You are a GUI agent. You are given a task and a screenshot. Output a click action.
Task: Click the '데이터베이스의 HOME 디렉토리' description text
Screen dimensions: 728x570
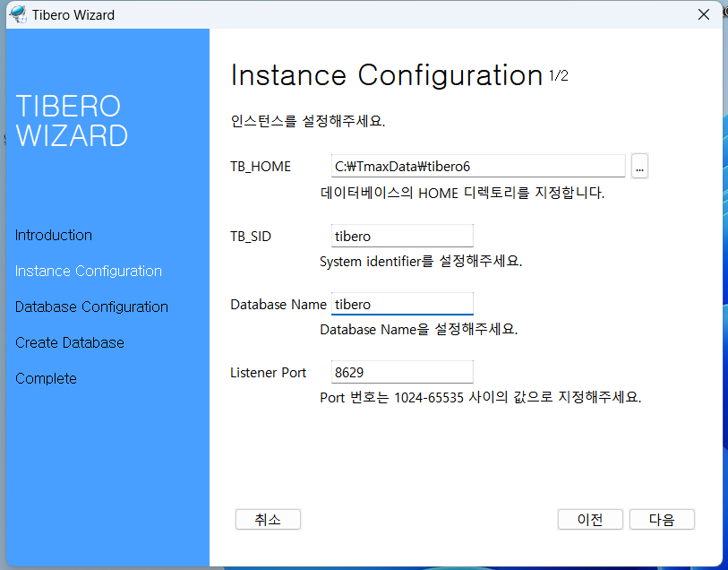(x=462, y=193)
